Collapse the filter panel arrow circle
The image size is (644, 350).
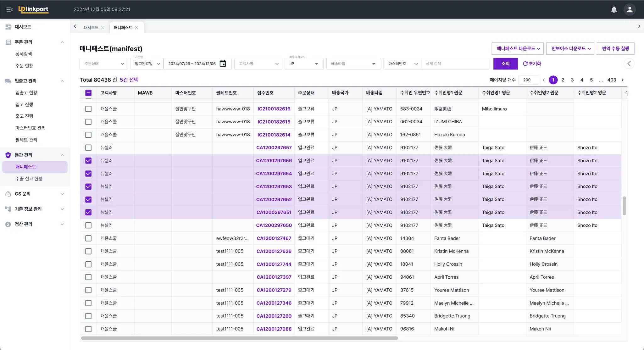tap(629, 64)
